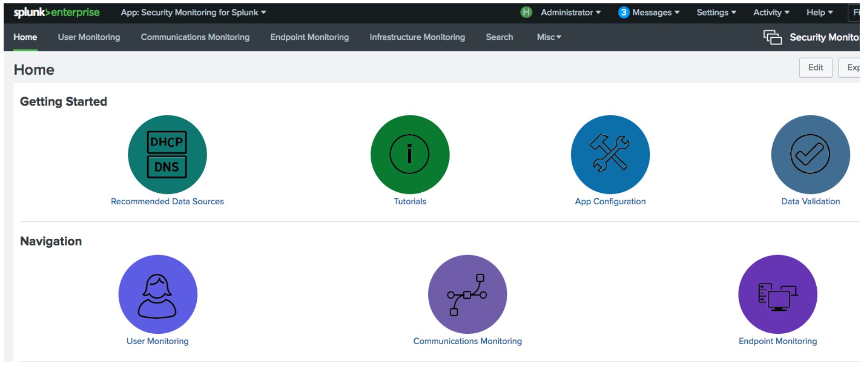Image resolution: width=868 pixels, height=367 pixels.
Task: Click the green Administrator avatar icon
Action: point(526,12)
